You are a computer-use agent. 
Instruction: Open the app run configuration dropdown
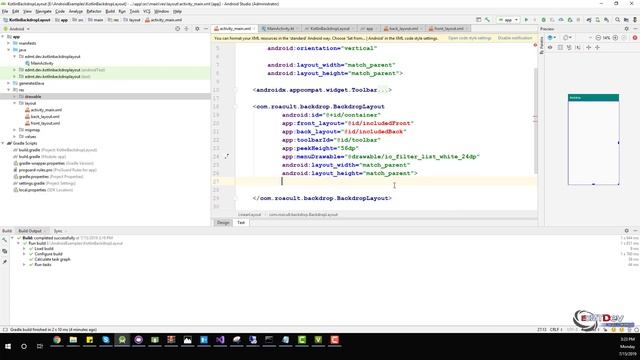[509, 20]
